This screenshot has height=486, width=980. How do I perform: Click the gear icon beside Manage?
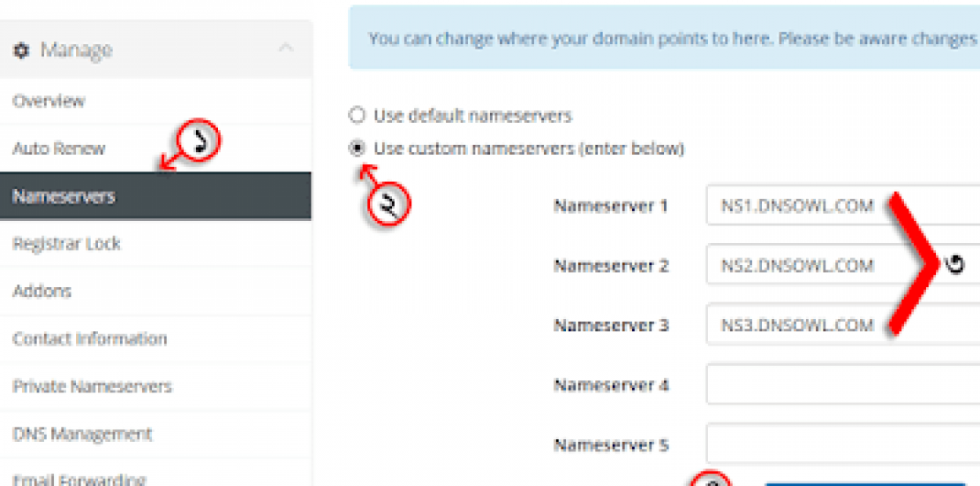tap(21, 50)
